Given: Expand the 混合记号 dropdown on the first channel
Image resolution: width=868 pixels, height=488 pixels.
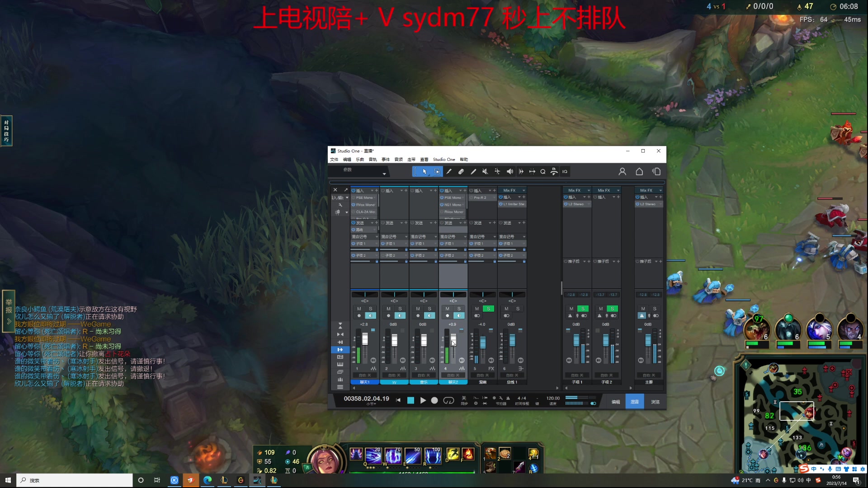Looking at the screenshot, I should 377,236.
